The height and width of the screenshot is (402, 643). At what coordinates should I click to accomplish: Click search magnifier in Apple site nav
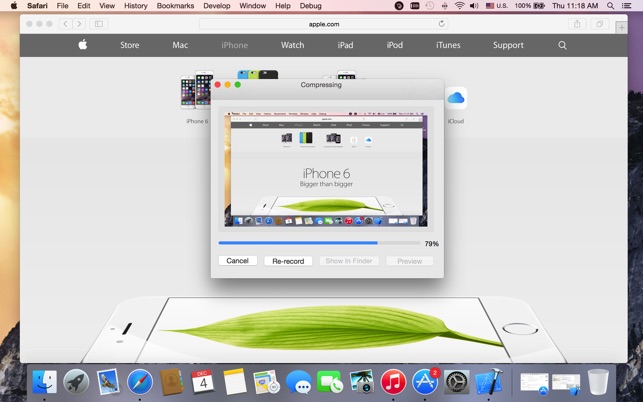(562, 45)
